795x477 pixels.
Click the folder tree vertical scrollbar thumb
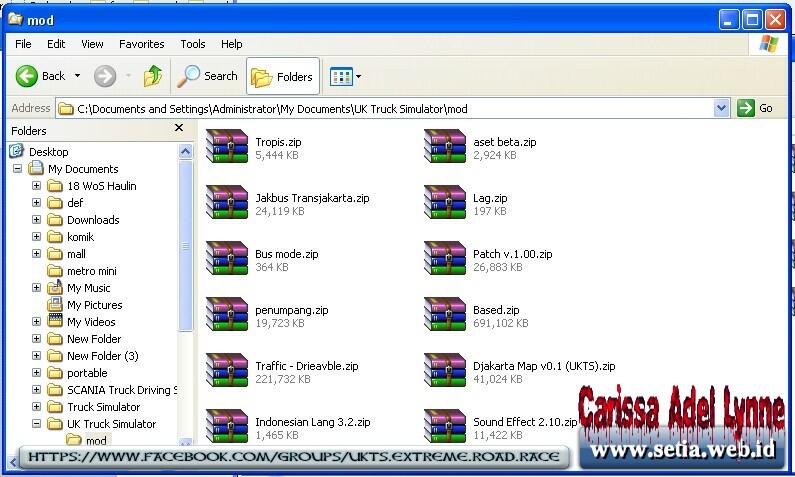[x=186, y=245]
